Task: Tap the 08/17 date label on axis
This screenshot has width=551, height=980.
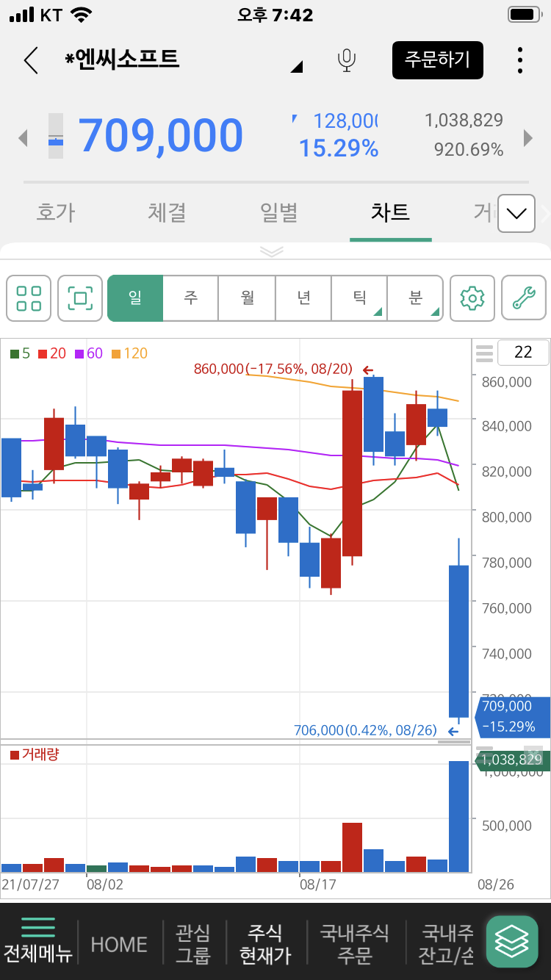Action: pyautogui.click(x=317, y=884)
